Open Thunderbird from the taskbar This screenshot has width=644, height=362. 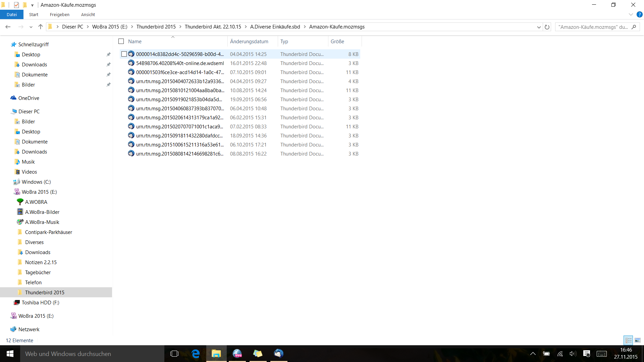pyautogui.click(x=278, y=354)
